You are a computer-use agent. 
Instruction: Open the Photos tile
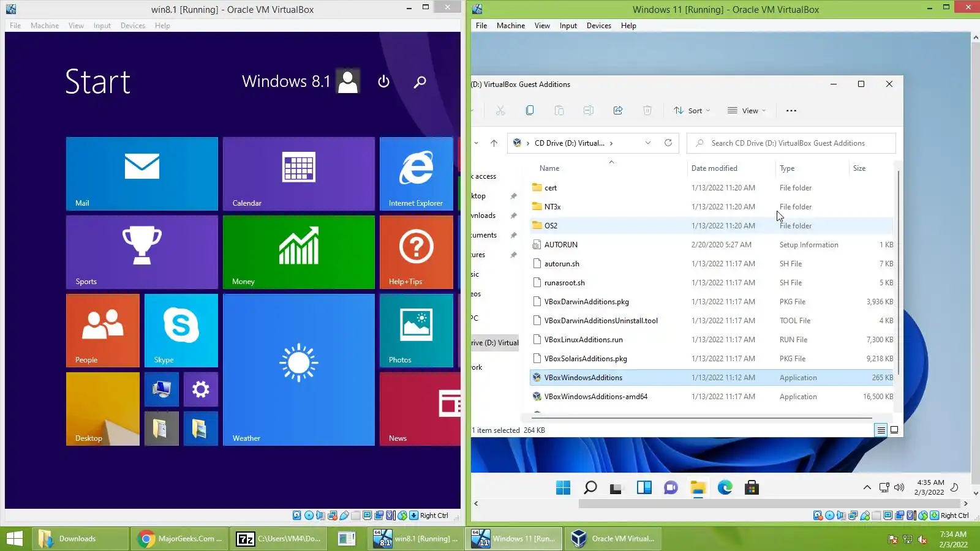pos(417,331)
